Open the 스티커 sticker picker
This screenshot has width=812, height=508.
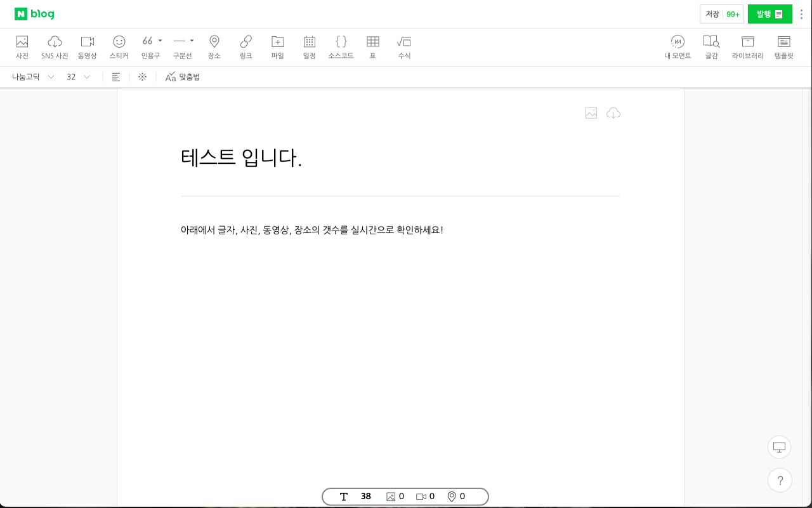pyautogui.click(x=119, y=47)
